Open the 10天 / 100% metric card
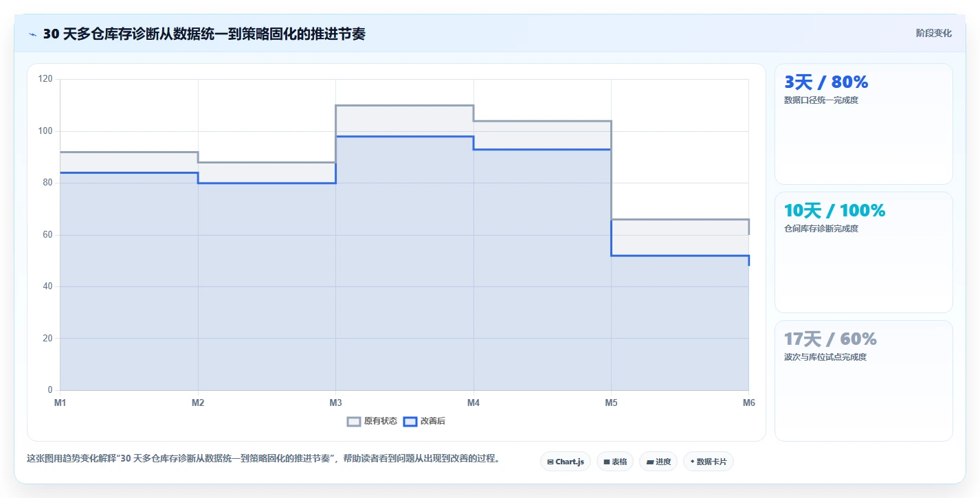980x498 pixels. (864, 253)
